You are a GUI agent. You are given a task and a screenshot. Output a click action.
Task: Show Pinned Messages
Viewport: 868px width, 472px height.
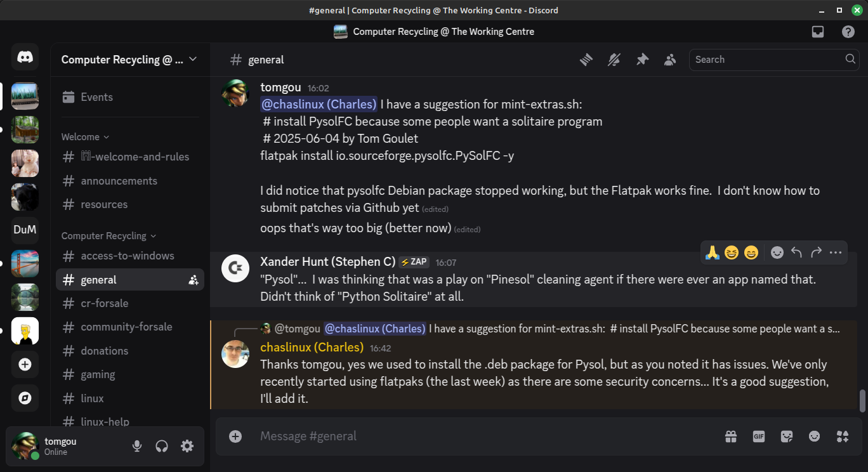tap(642, 60)
